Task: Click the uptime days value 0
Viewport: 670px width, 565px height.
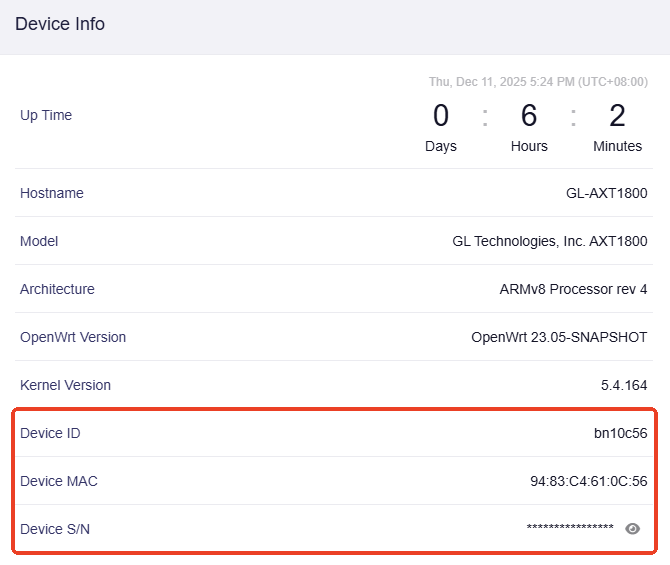Action: click(441, 115)
